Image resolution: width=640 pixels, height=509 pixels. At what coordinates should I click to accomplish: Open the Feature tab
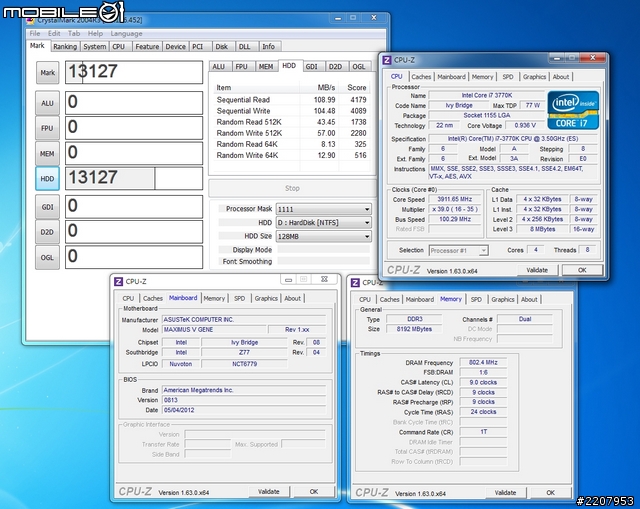tap(147, 47)
